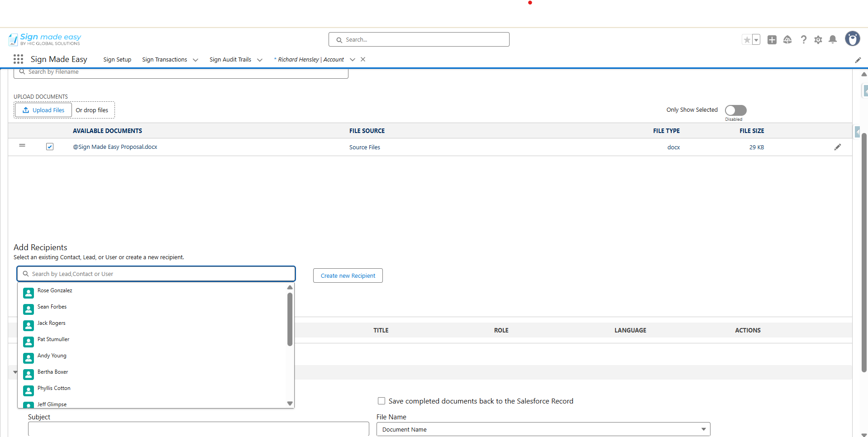Expand the Sign Transactions chevron menu

(196, 60)
